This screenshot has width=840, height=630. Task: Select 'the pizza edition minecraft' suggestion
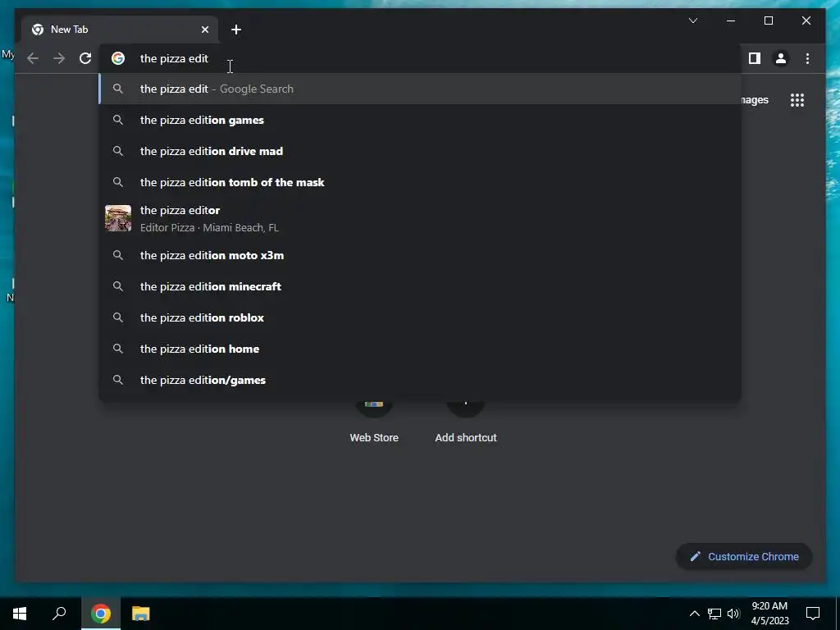[x=420, y=286]
